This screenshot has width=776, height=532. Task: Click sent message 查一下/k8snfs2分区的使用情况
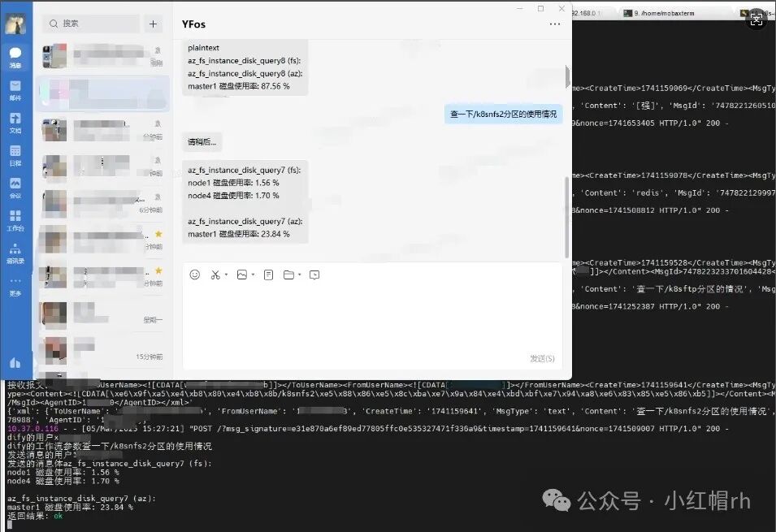click(503, 114)
